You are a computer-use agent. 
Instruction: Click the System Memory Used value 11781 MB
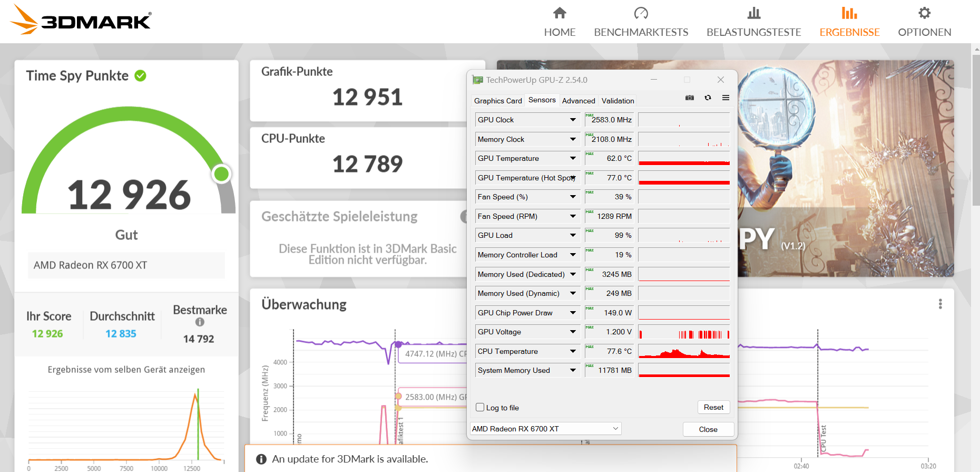[x=614, y=370]
